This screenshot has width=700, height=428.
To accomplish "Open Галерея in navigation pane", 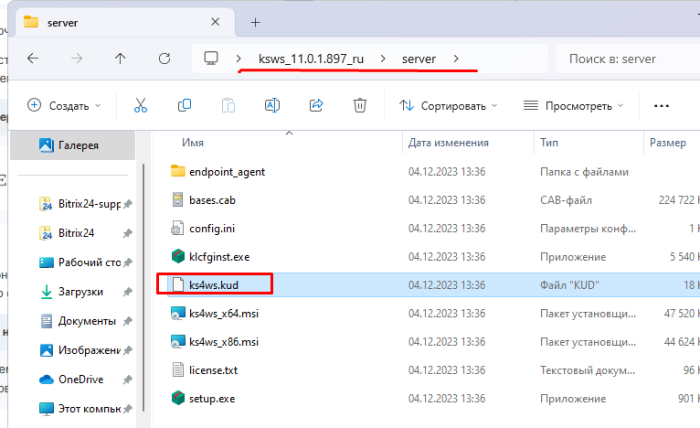I will point(72,145).
